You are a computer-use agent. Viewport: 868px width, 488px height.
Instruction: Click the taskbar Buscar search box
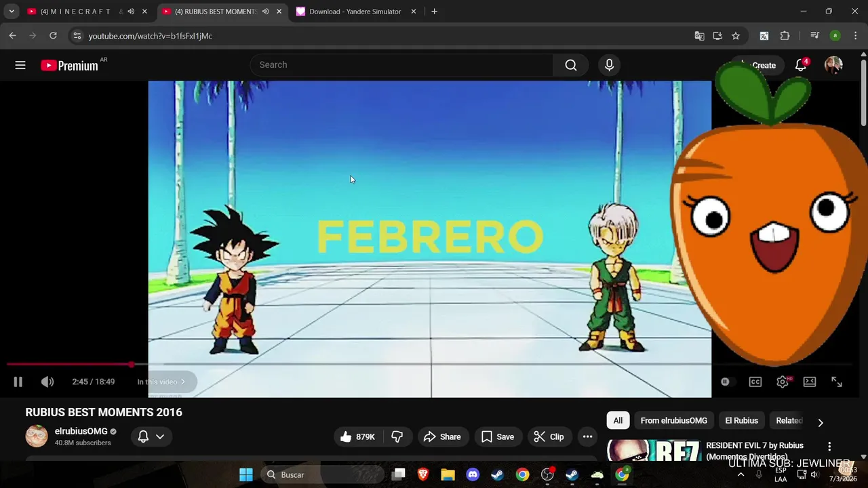pyautogui.click(x=322, y=474)
